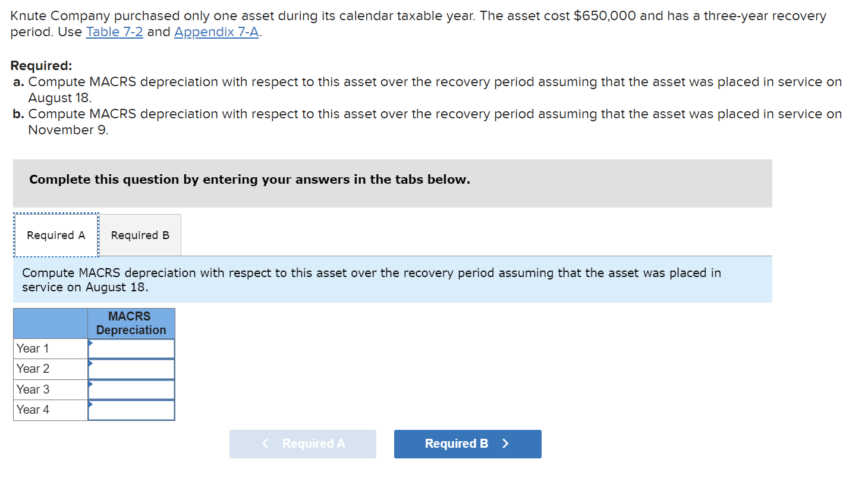Click the Year 3 MACRS depreciation input field
868x503 pixels.
click(132, 389)
